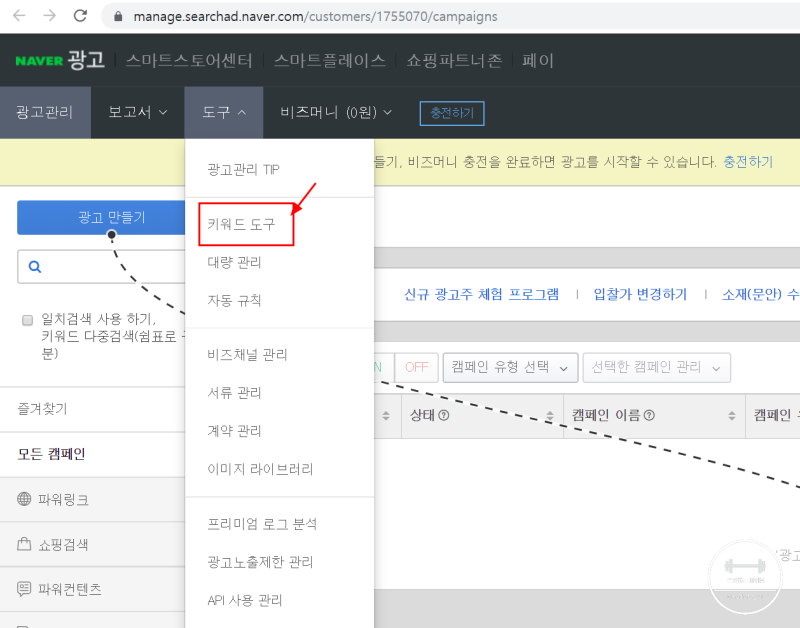The image size is (800, 628).
Task: Select 즐겨찾기 in the sidebar
Action: click(42, 409)
